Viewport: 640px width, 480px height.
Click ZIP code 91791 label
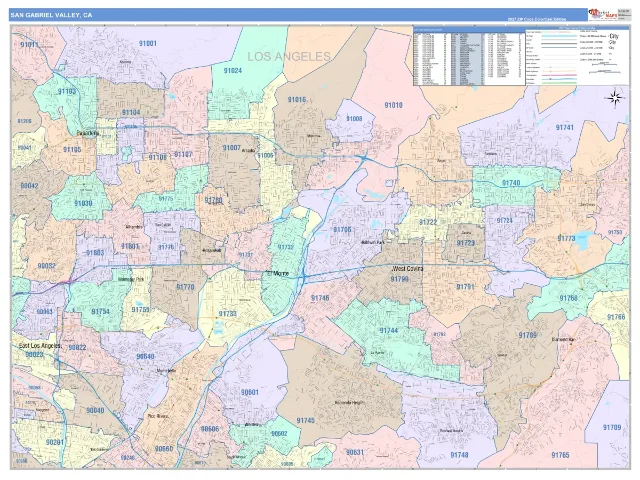coord(465,287)
